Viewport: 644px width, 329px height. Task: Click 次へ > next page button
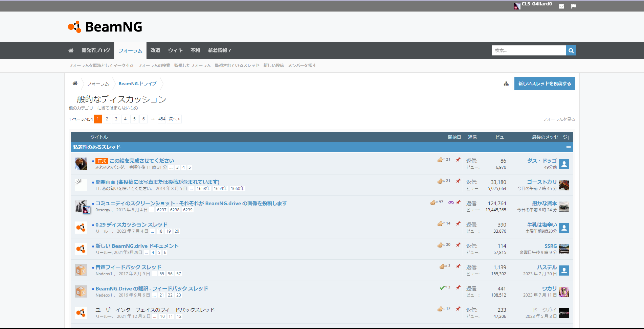coord(175,119)
